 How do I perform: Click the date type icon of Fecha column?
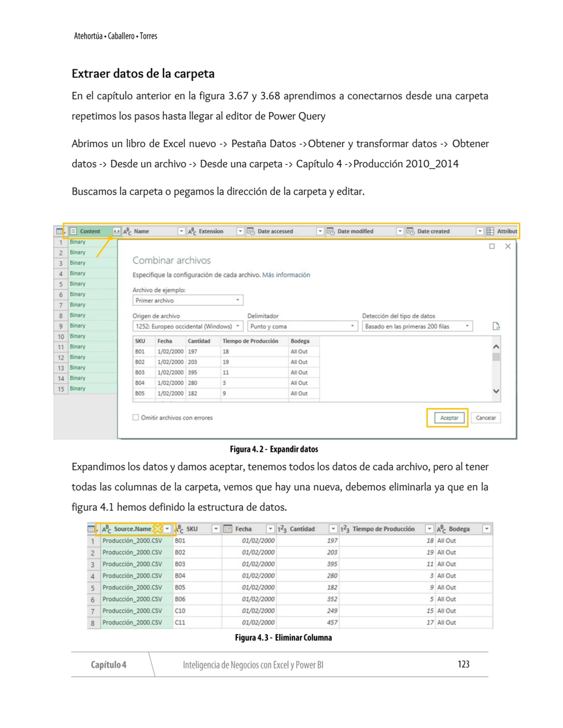pyautogui.click(x=227, y=529)
